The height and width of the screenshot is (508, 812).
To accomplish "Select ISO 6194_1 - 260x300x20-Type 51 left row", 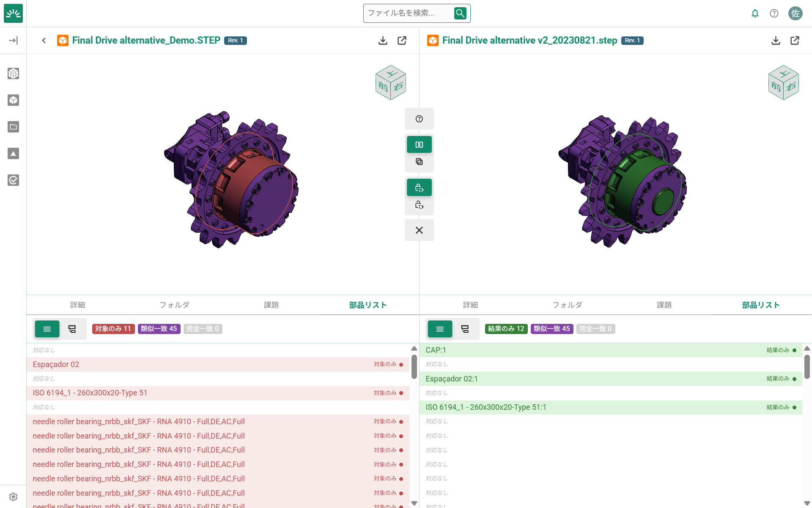I will pos(218,393).
